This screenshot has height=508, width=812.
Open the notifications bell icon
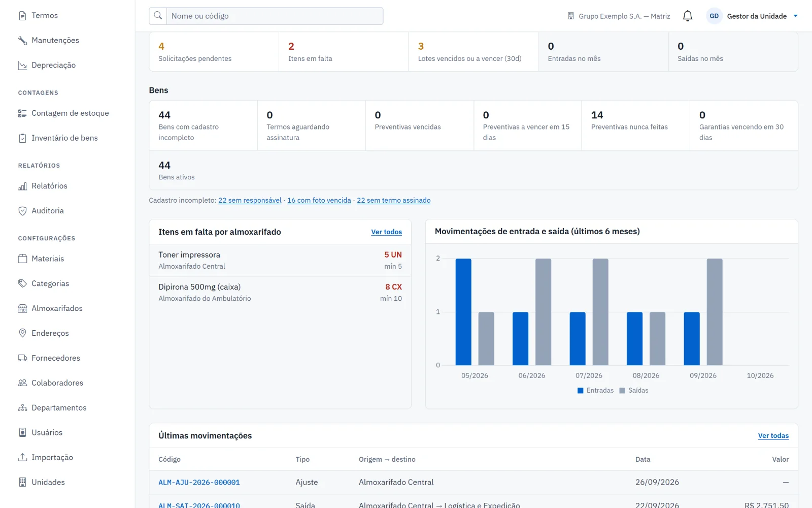pyautogui.click(x=688, y=16)
